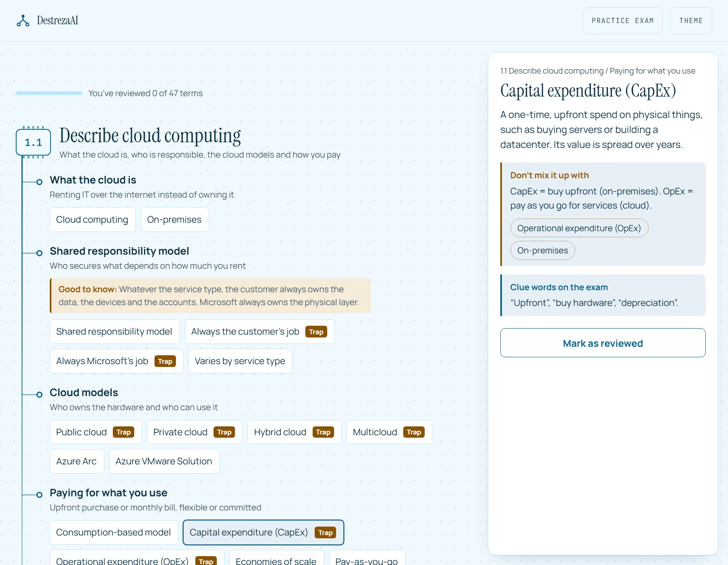The height and width of the screenshot is (565, 728).
Task: Select the Capital expenditure (CapEx) chip
Action: (263, 532)
